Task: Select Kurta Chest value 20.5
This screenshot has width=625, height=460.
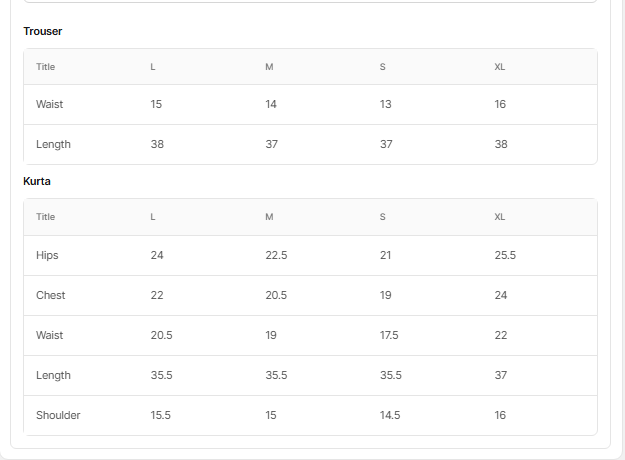Action: 276,295
